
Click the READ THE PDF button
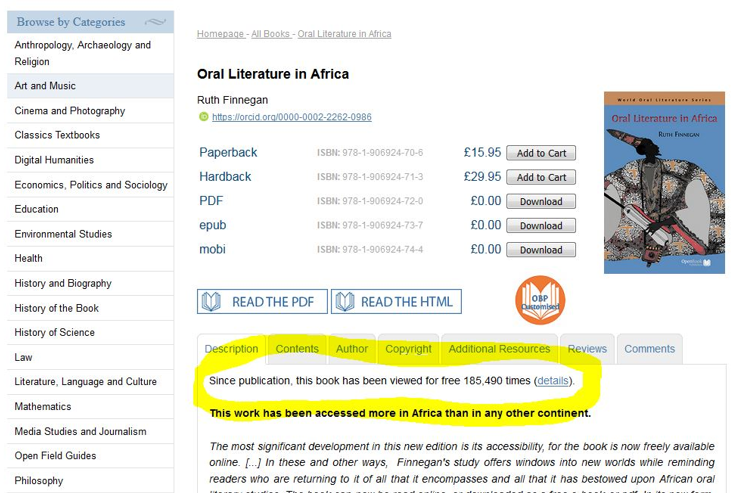click(x=262, y=302)
